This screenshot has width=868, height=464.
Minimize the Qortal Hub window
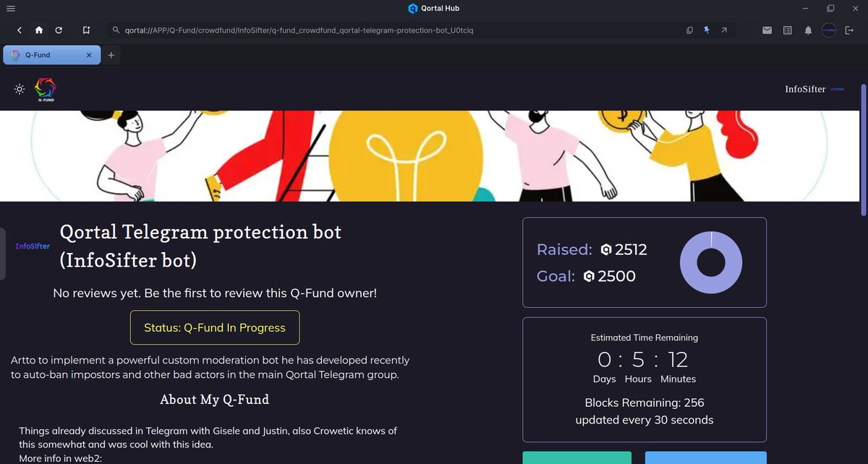click(806, 8)
